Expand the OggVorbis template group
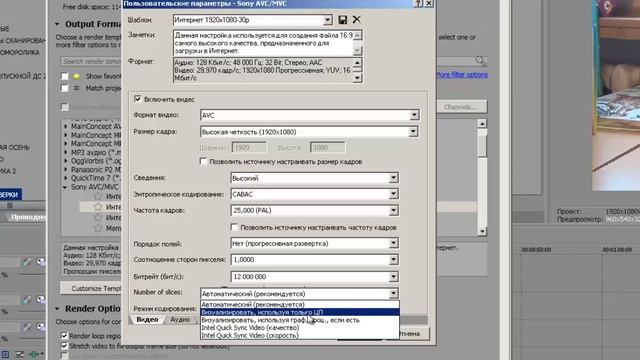Screen dimensions: 640x360 pos(66,161)
